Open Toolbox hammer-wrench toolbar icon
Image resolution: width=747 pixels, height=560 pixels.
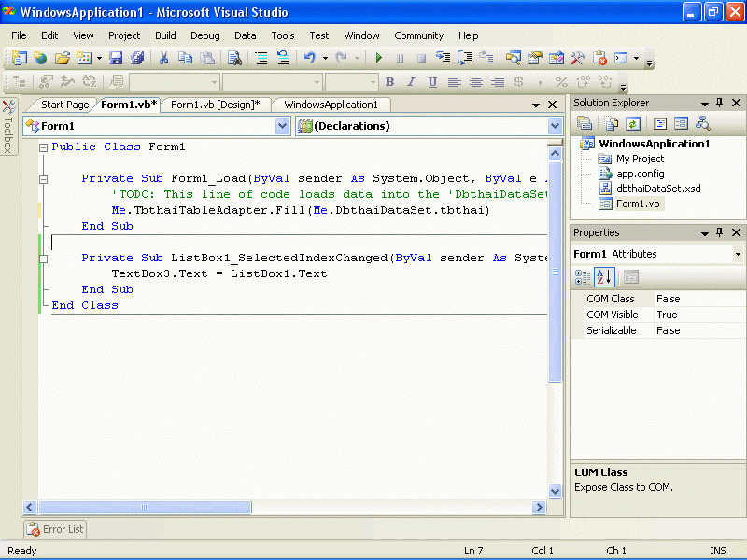click(577, 58)
